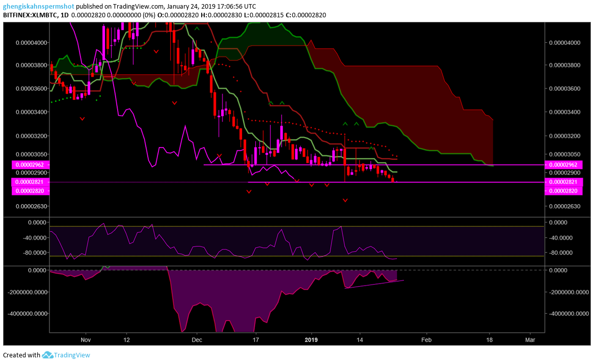
Task: Click 0.00003400 on the right price axis
Action: point(565,112)
